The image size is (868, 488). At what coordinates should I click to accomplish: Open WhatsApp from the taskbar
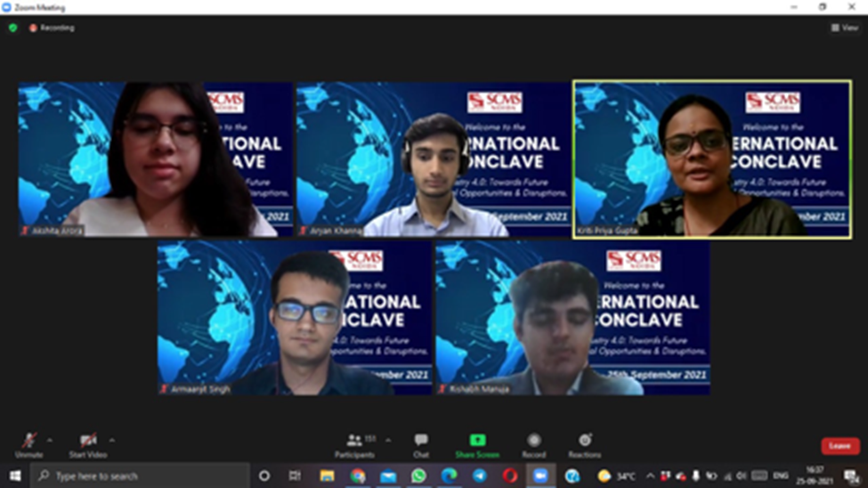[418, 476]
